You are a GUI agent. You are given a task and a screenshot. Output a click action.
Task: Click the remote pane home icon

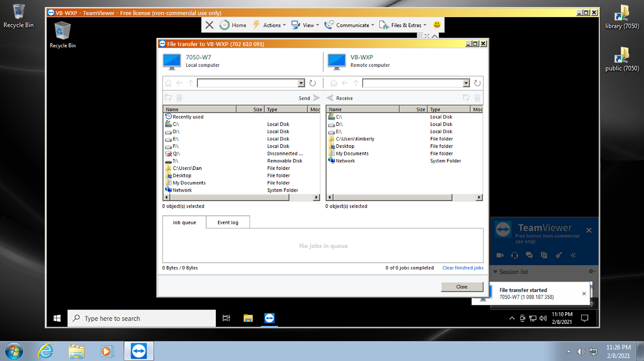coord(333,83)
